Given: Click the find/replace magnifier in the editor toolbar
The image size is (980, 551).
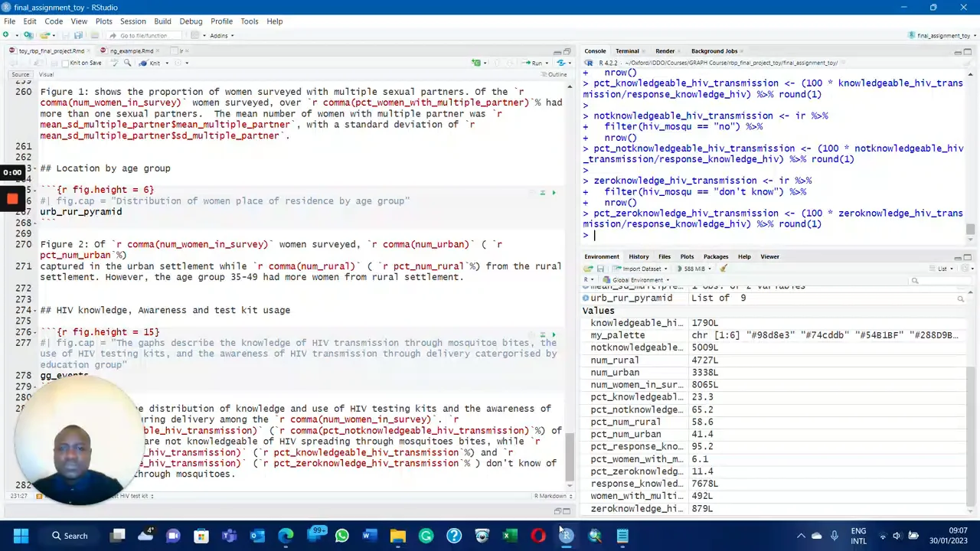Looking at the screenshot, I should tap(127, 63).
